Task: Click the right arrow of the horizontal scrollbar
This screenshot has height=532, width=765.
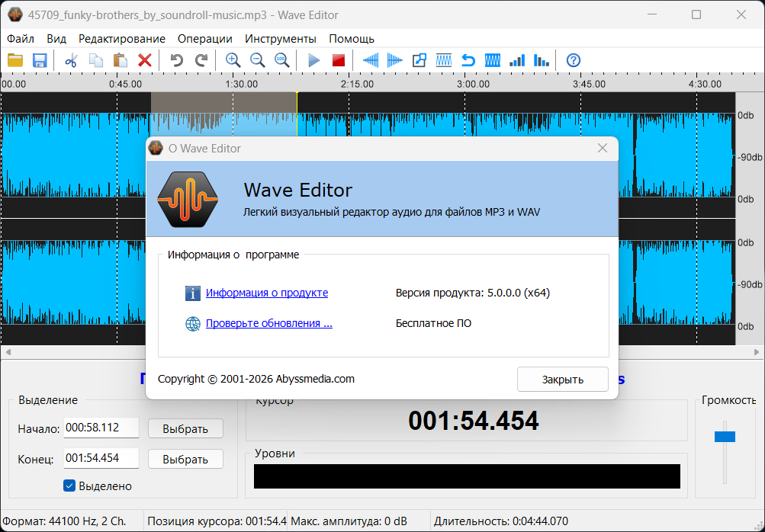Action: (x=757, y=351)
